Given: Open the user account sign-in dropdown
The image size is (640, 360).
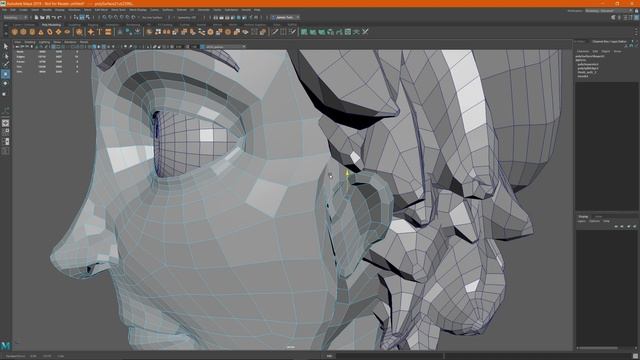Looking at the screenshot, I should [x=286, y=18].
